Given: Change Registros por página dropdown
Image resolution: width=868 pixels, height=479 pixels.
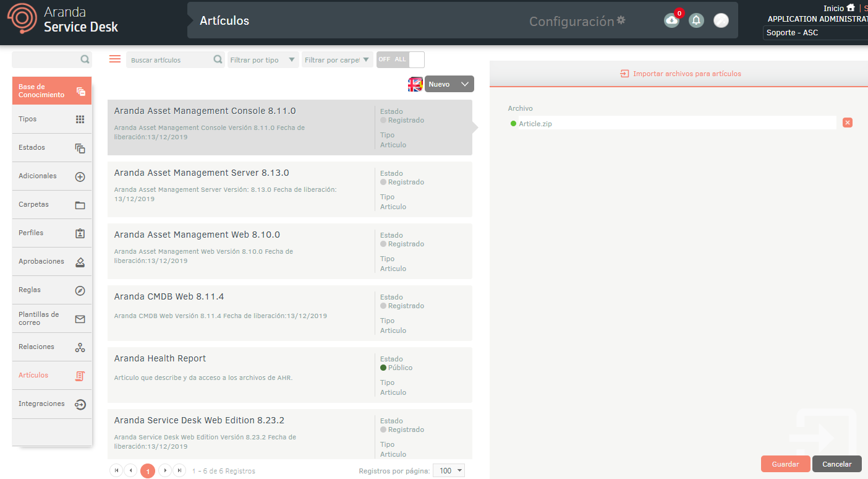Looking at the screenshot, I should [x=449, y=471].
